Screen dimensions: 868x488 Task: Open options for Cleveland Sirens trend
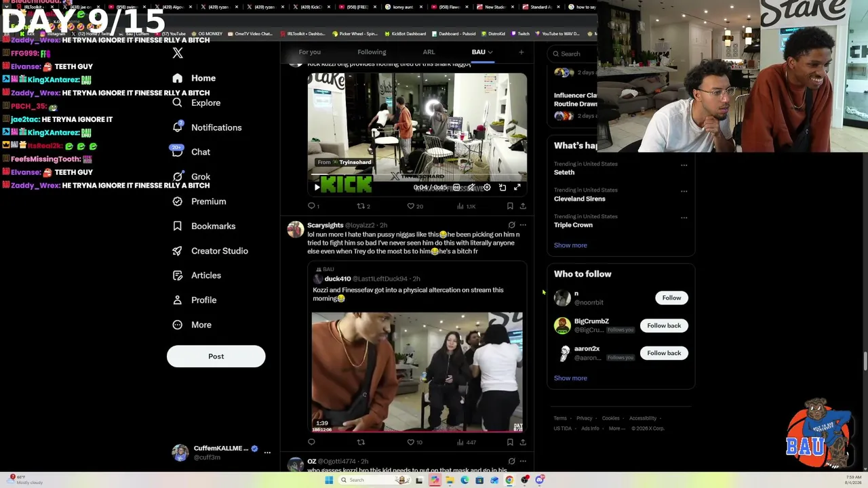(x=684, y=191)
